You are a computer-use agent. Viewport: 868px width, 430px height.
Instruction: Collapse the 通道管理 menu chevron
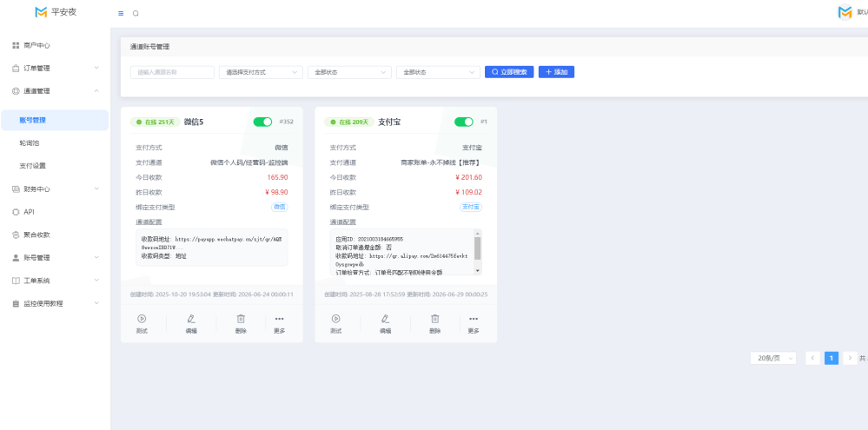coord(96,90)
